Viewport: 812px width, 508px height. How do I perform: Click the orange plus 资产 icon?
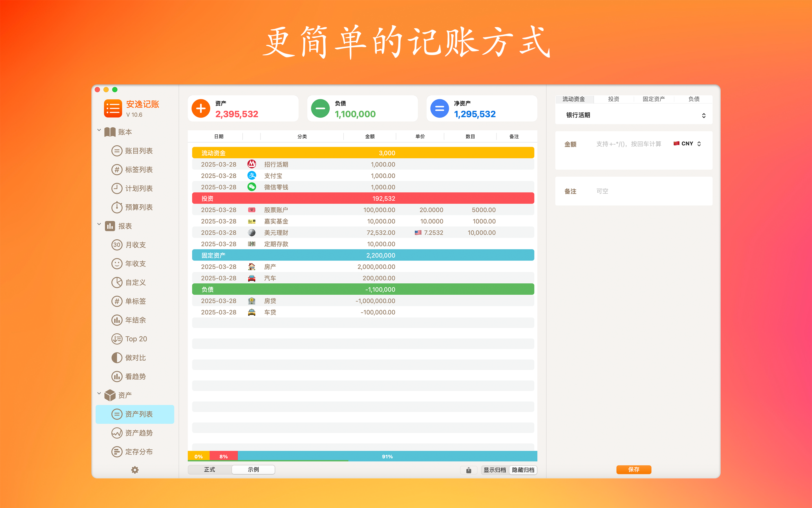point(201,109)
